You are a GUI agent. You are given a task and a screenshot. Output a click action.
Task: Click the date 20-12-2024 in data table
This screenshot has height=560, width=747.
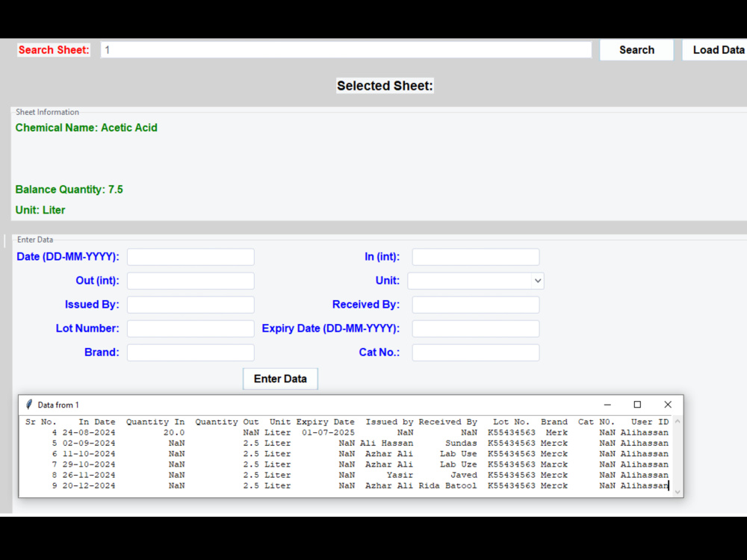89,486
